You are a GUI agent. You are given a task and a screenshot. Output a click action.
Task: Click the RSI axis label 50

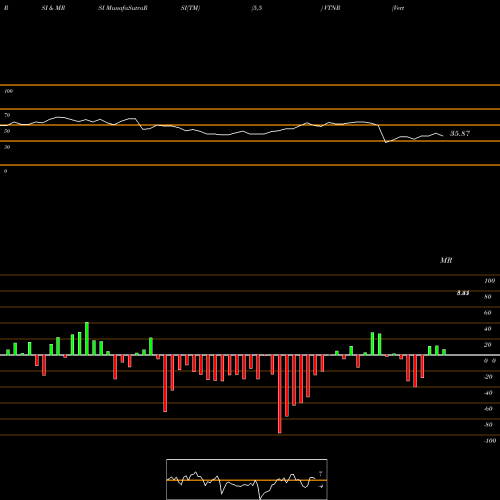7,131
